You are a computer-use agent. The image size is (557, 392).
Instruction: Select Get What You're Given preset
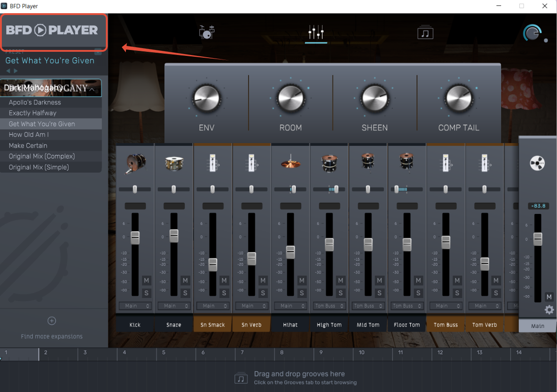51,124
